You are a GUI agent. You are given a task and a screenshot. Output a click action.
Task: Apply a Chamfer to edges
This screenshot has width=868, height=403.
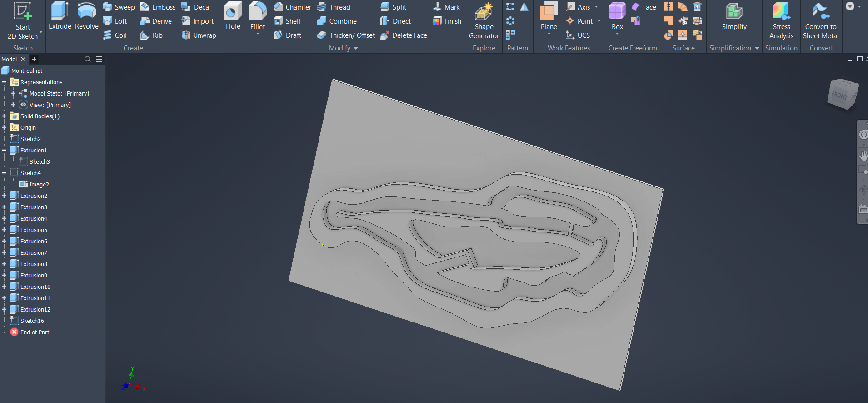(292, 7)
